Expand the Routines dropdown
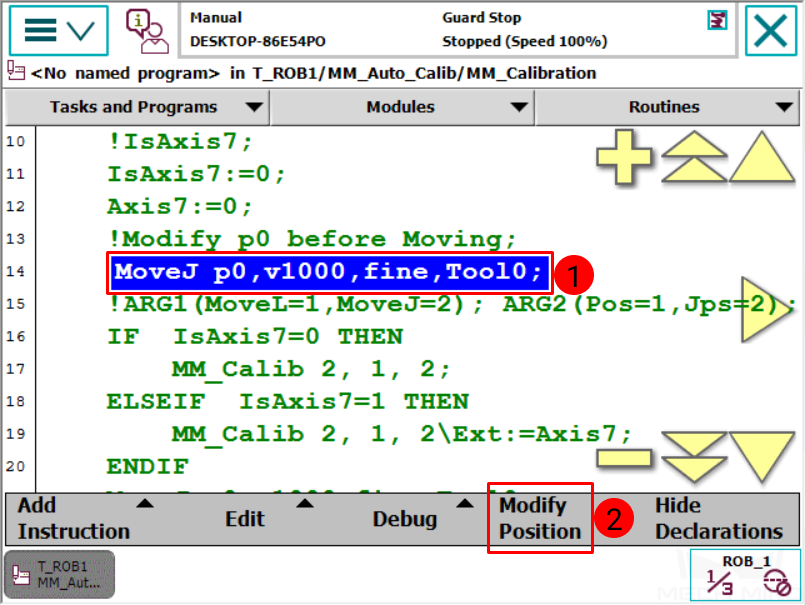Image resolution: width=805 pixels, height=605 pixels. (x=667, y=107)
